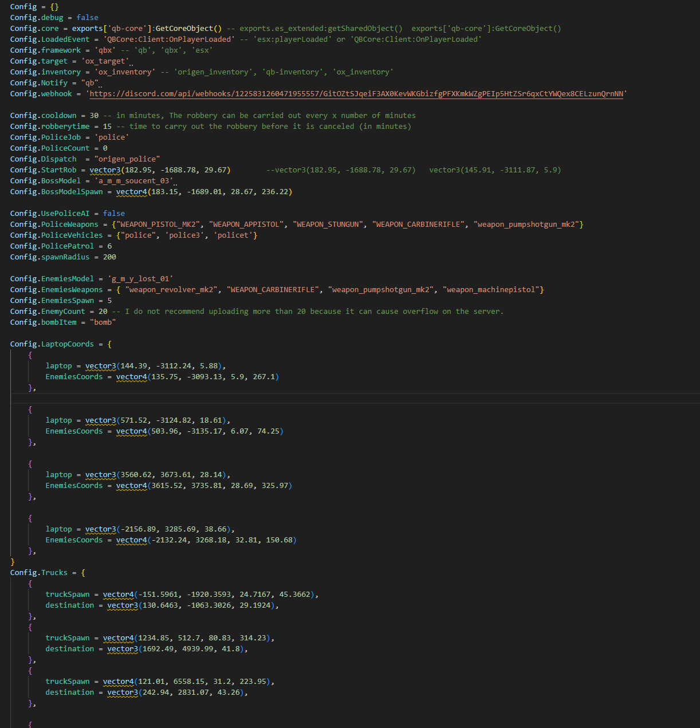Screen dimensions: 700x728
Task: Click the 'g_m_y_lost_01' enemies model string
Action: [140, 279]
